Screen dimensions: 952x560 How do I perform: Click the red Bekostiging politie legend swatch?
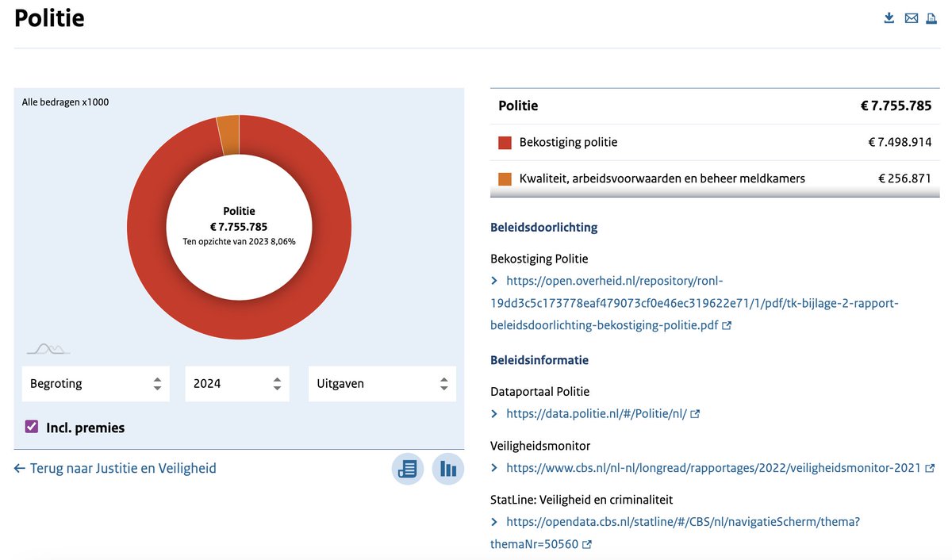coord(505,143)
